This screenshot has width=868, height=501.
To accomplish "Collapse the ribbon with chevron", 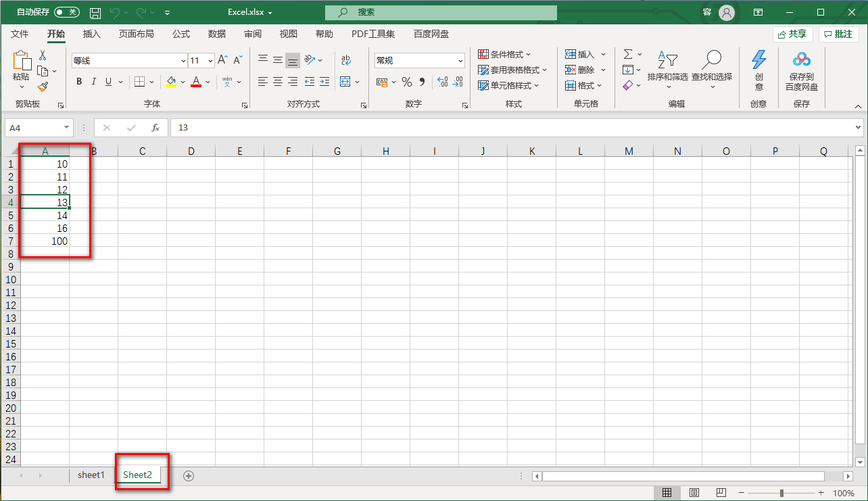I will pos(858,106).
